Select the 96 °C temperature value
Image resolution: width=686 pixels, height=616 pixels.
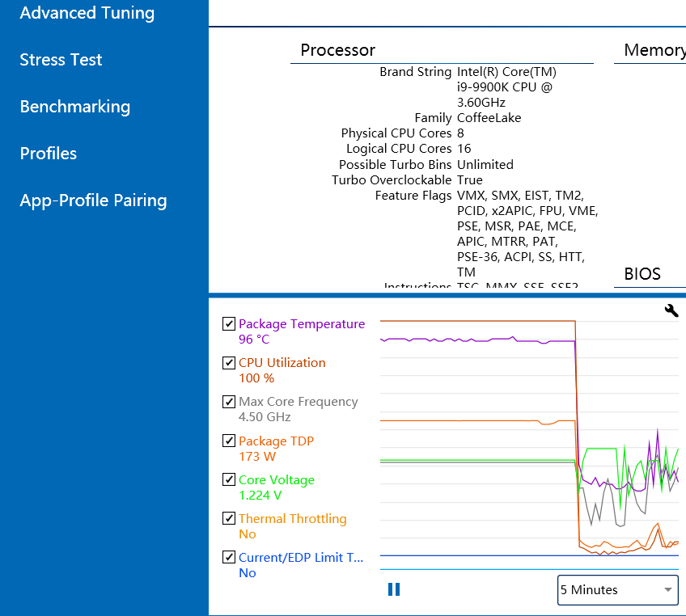point(254,340)
